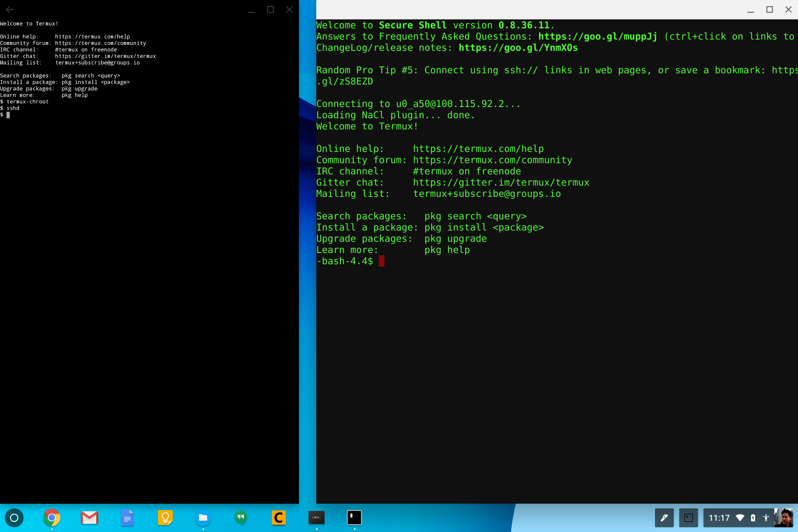Open the ChromeOS launcher circle button
798x532 pixels.
14,518
